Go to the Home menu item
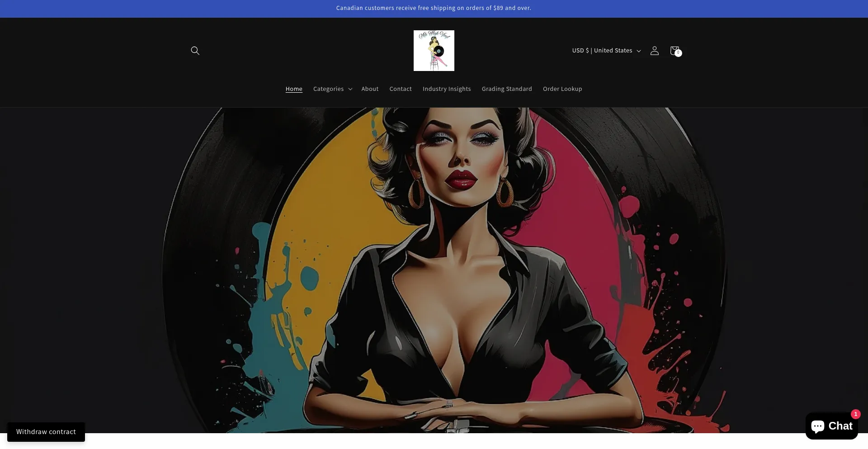 (294, 89)
